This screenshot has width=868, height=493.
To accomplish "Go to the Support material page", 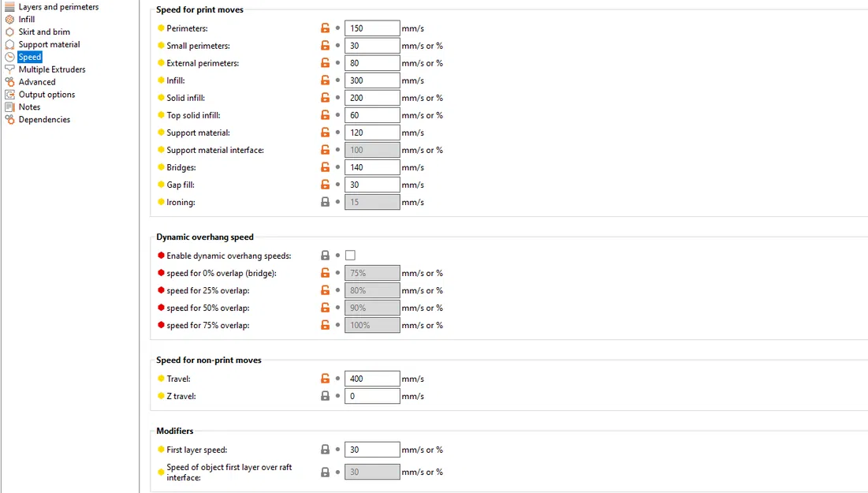I will pos(49,45).
